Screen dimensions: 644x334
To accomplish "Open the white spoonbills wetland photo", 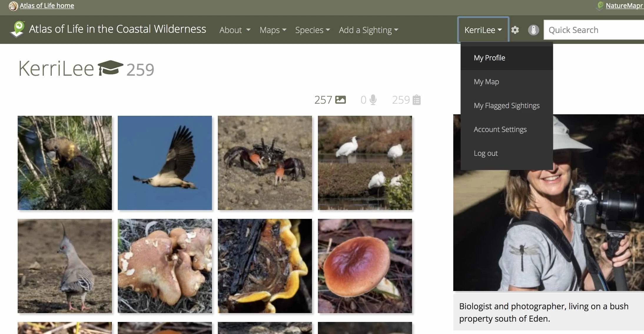I will (x=365, y=163).
